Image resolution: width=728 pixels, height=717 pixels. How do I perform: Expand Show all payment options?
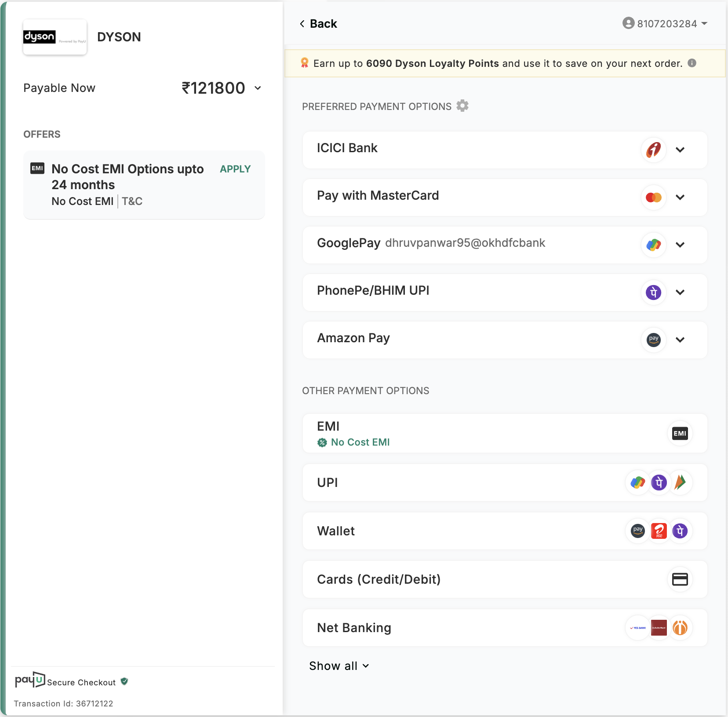[x=339, y=666]
